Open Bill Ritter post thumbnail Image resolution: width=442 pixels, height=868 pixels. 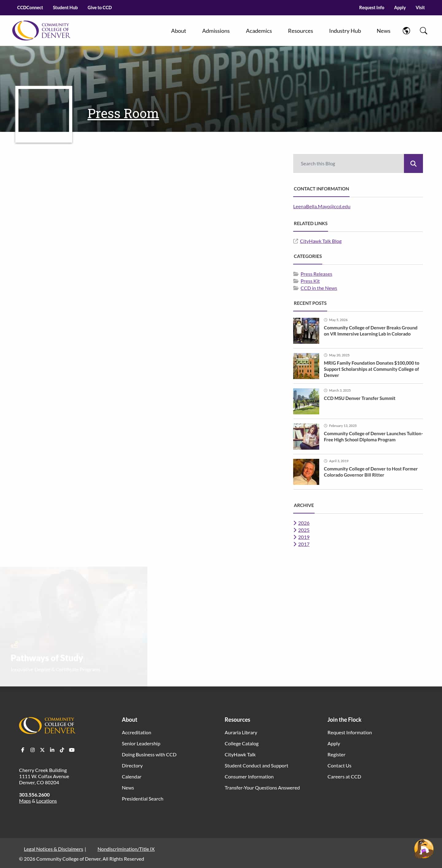pyautogui.click(x=306, y=472)
